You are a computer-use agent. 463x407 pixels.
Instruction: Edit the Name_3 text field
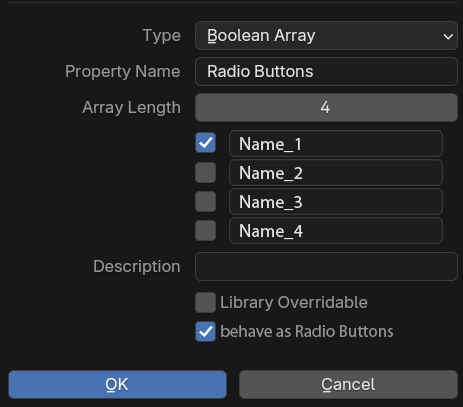pos(336,202)
